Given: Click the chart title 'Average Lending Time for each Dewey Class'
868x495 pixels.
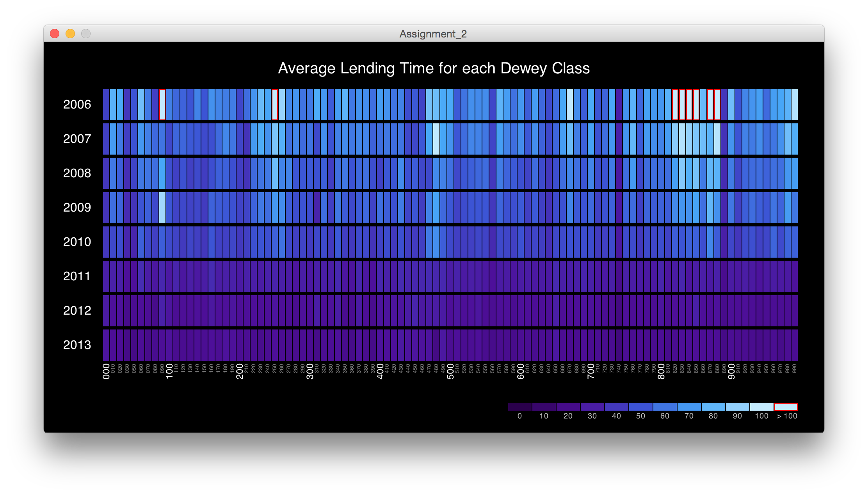Looking at the screenshot, I should point(434,68).
